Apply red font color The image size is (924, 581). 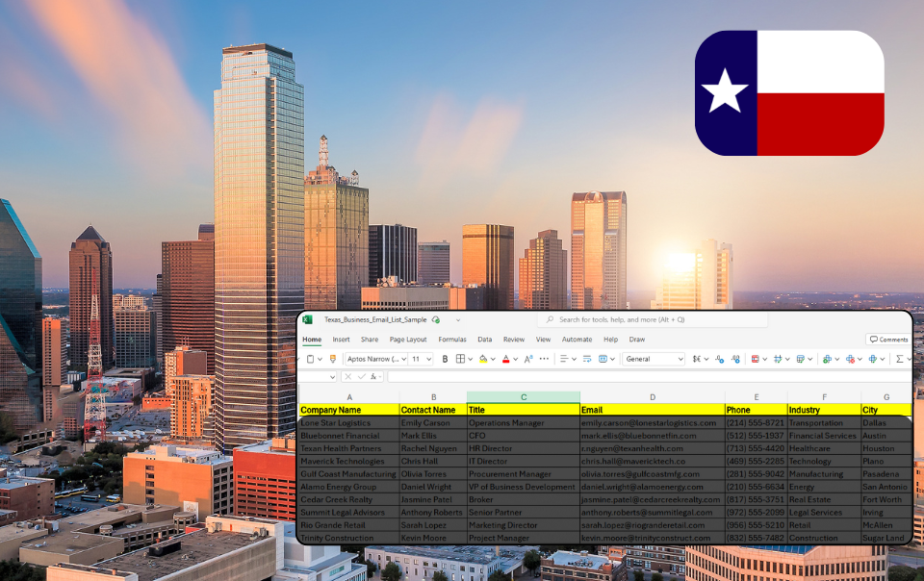tap(505, 359)
